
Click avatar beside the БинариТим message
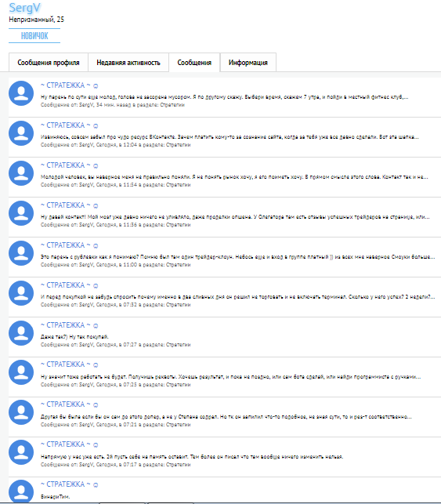21,491
